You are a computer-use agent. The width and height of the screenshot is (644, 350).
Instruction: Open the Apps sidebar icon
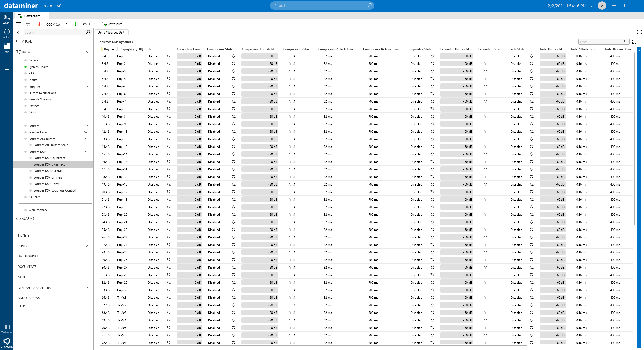7,48
